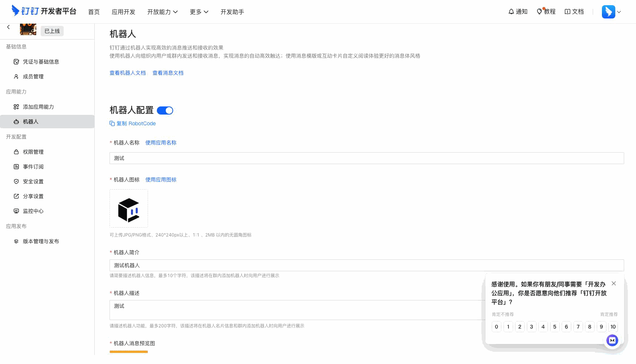Expand the 更多 dropdown menu
Screen dimensions: 636x364
(199, 12)
